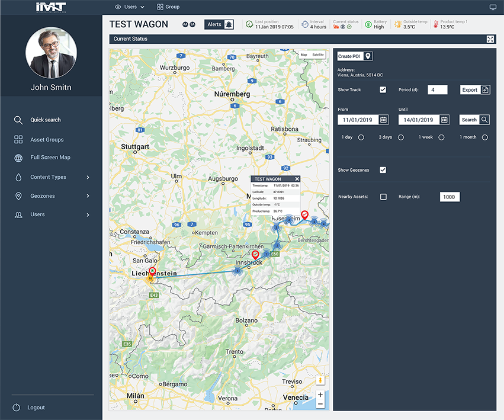Image resolution: width=504 pixels, height=420 pixels.
Task: Click the Until date field 14/01/2019
Action: (419, 120)
